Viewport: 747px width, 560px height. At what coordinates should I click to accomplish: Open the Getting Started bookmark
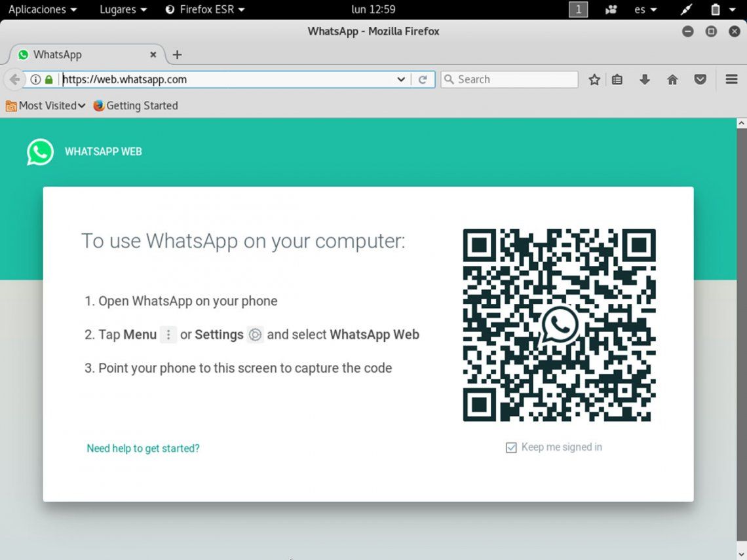pos(136,105)
